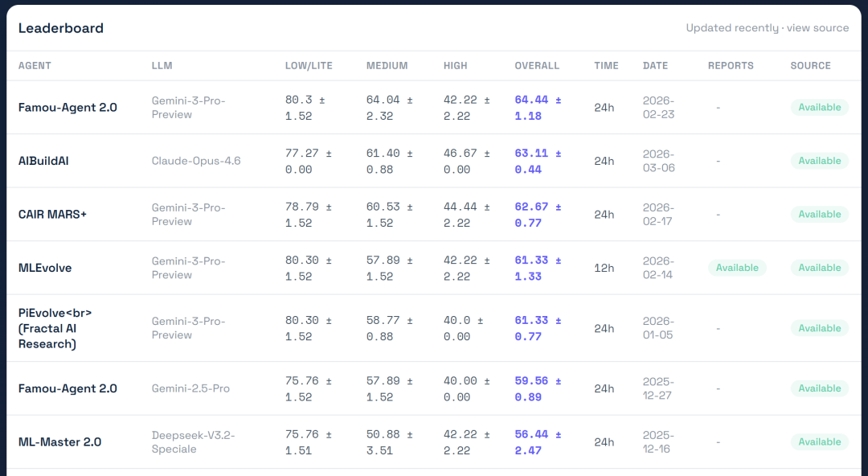The width and height of the screenshot is (868, 476).
Task: Select the AIBuildAI agent name
Action: tap(43, 161)
